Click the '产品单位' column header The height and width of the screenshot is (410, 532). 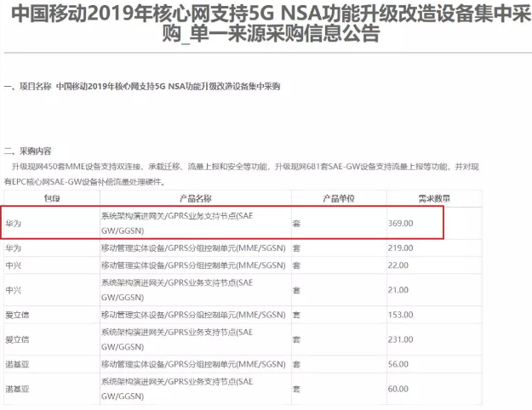(x=339, y=198)
